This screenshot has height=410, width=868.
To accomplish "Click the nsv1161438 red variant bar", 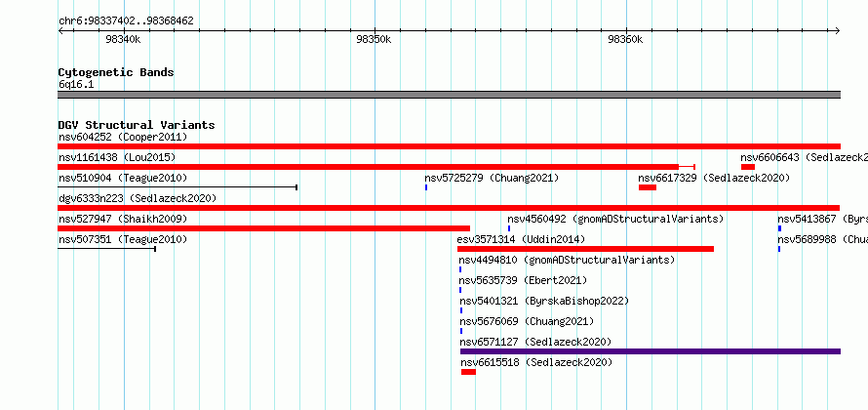I will coord(368,167).
